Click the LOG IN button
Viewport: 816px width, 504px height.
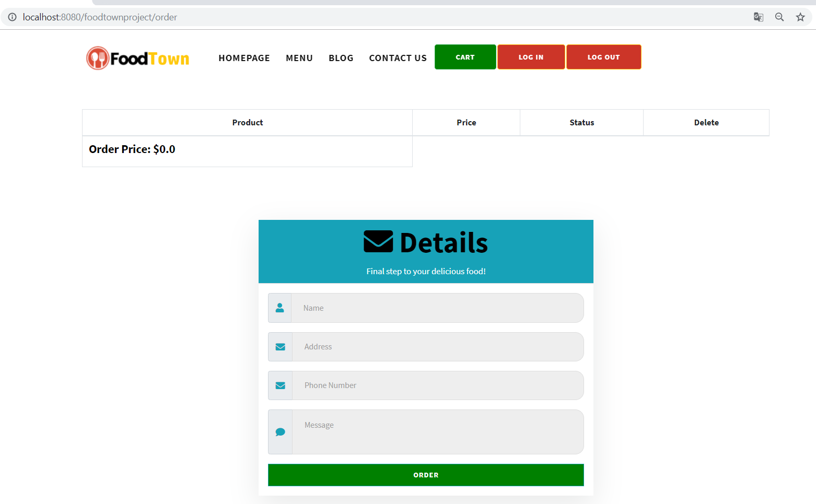pos(531,57)
